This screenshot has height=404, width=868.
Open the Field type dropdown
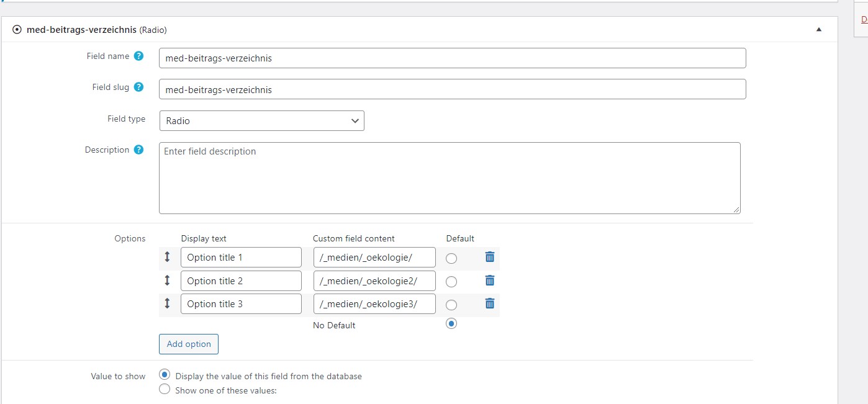[x=262, y=120]
